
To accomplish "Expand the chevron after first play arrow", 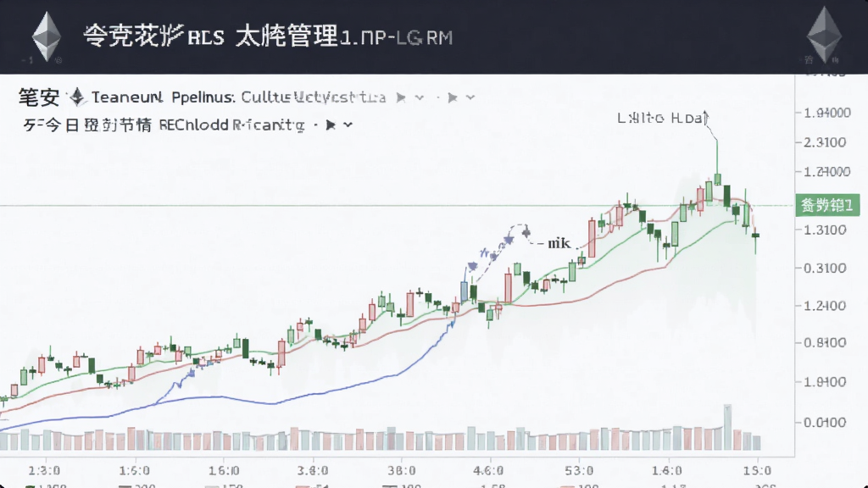I will (420, 98).
